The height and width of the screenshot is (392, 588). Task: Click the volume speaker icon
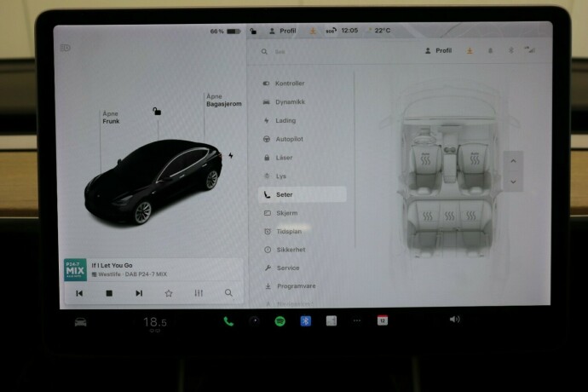click(454, 320)
